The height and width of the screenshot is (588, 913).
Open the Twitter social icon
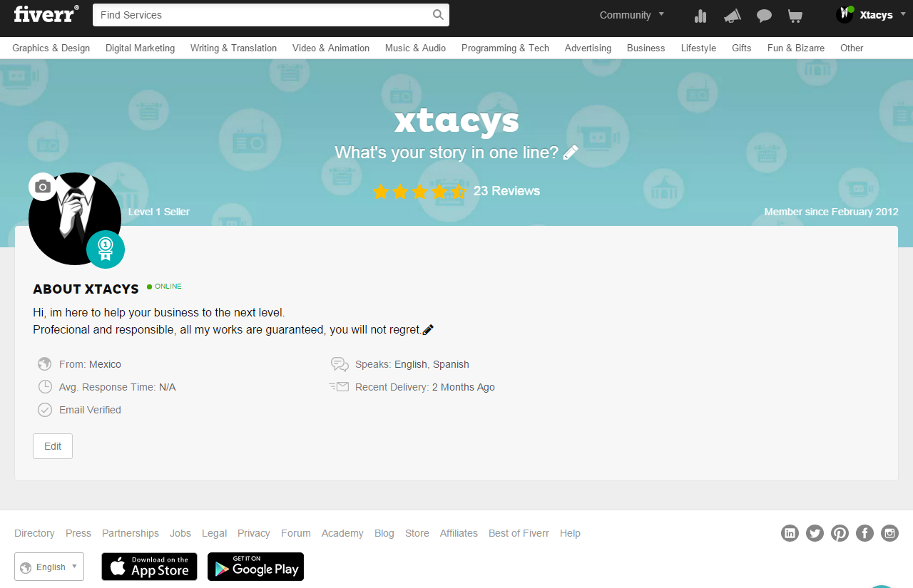(x=815, y=533)
